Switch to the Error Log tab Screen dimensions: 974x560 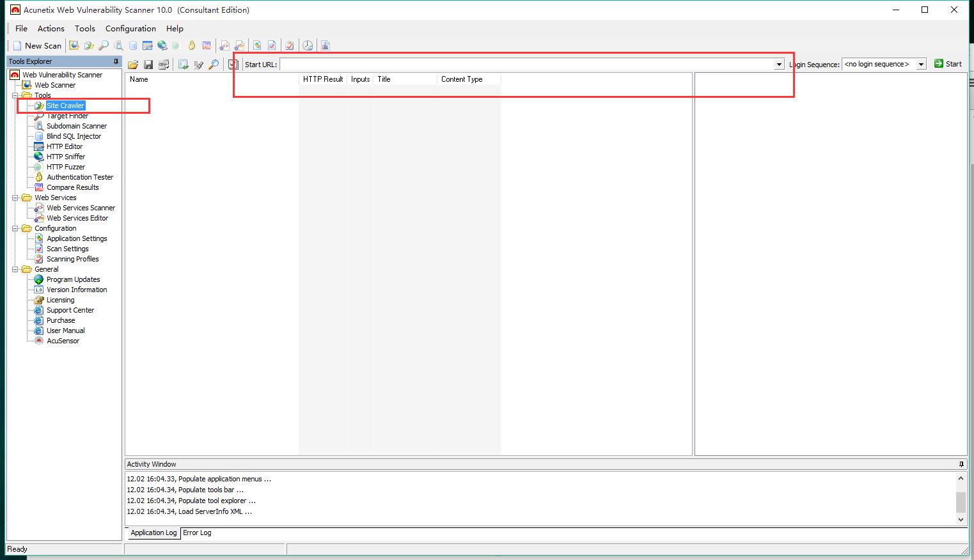pyautogui.click(x=197, y=533)
